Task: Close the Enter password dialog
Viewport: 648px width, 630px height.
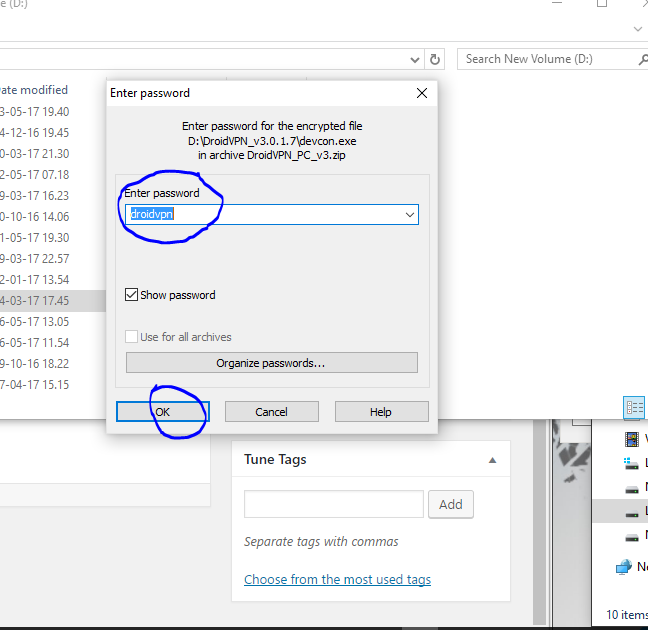Action: coord(422,93)
